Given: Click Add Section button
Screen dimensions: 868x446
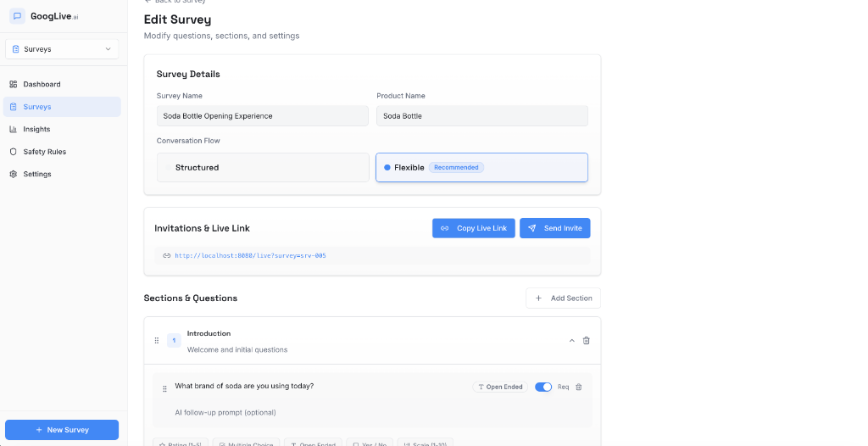Looking at the screenshot, I should 563,298.
